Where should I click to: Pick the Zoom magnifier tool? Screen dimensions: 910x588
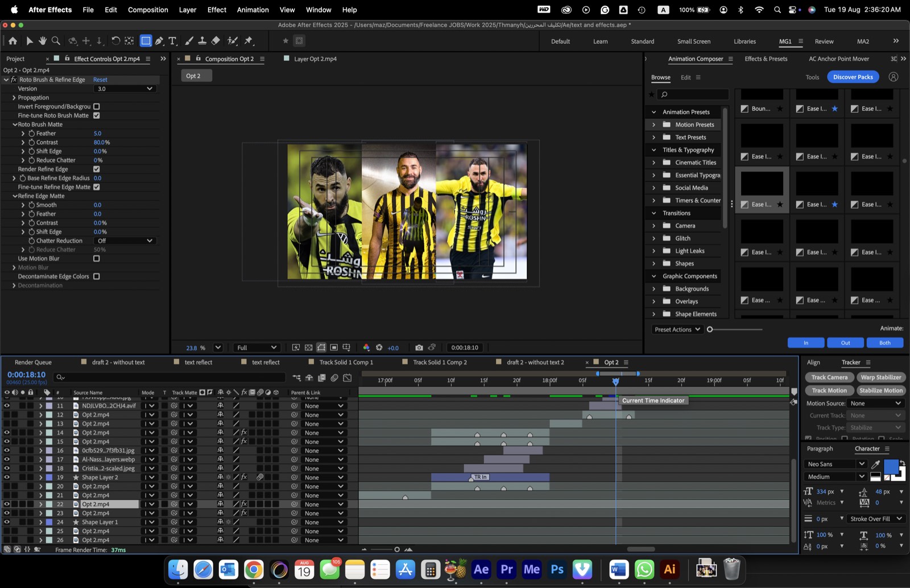(x=56, y=41)
